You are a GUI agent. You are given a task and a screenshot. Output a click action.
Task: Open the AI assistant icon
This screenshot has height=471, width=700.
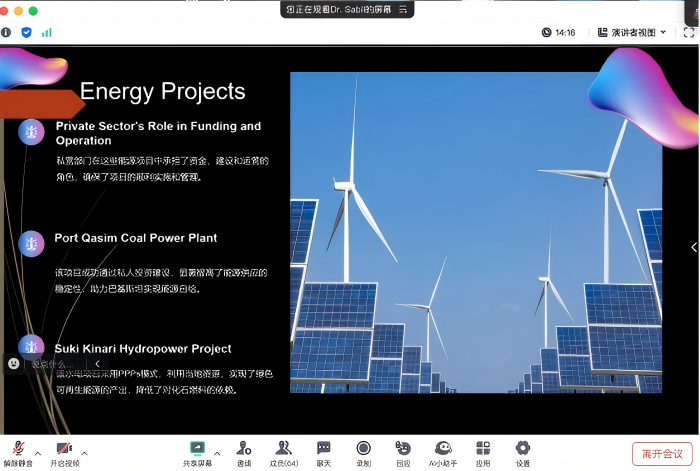pos(443,450)
